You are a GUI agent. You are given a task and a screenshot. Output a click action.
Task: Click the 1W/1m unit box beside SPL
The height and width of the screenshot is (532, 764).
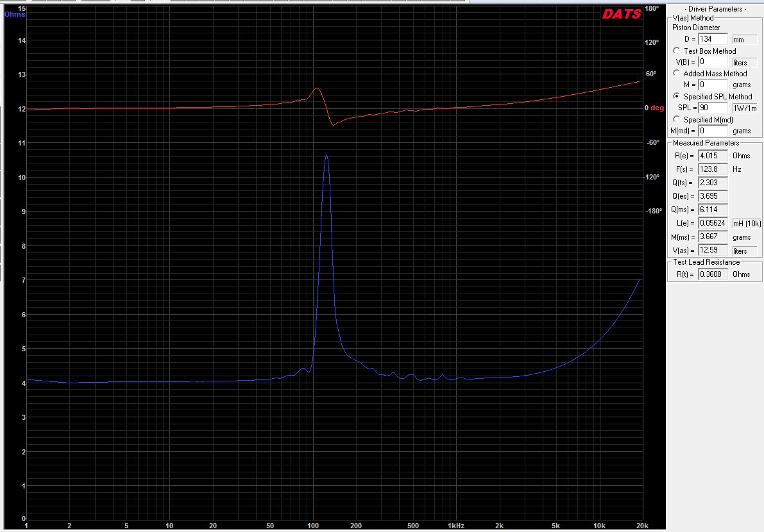tap(745, 108)
